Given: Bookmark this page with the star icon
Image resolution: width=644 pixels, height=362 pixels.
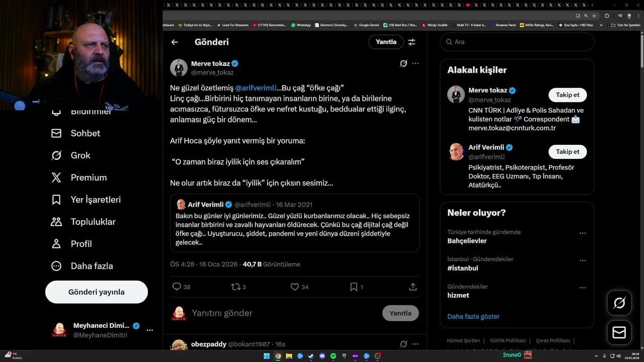Looking at the screenshot, I should tap(594, 16).
